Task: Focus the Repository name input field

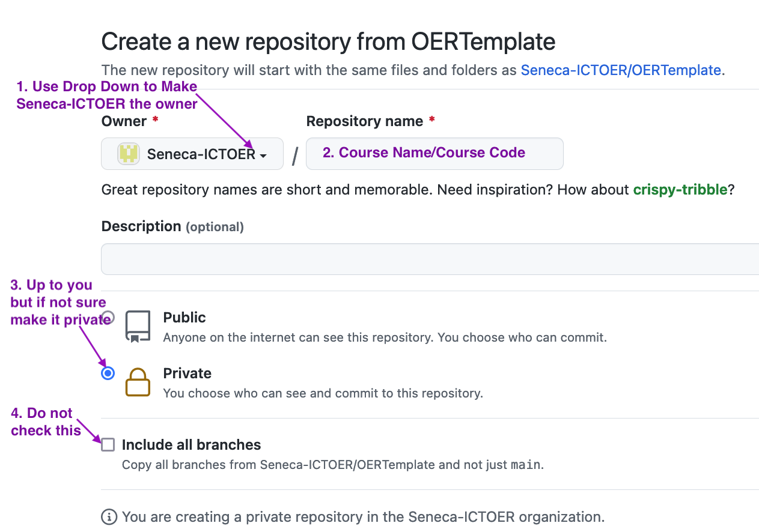Action: click(434, 154)
